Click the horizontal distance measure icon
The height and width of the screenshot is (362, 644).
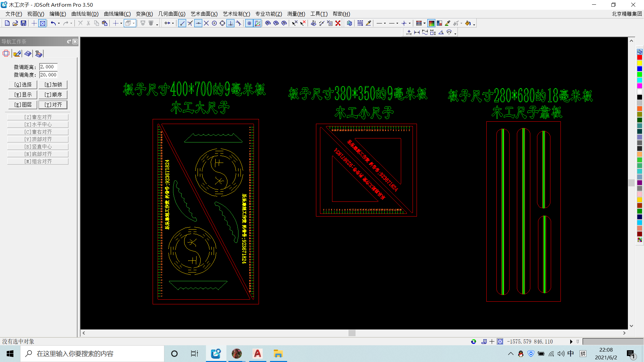point(417,33)
